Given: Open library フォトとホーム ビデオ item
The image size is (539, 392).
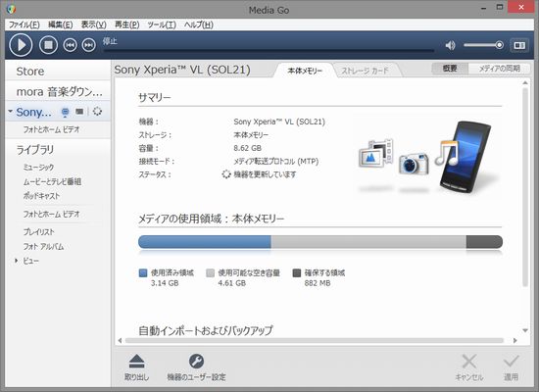Looking at the screenshot, I should point(51,214).
